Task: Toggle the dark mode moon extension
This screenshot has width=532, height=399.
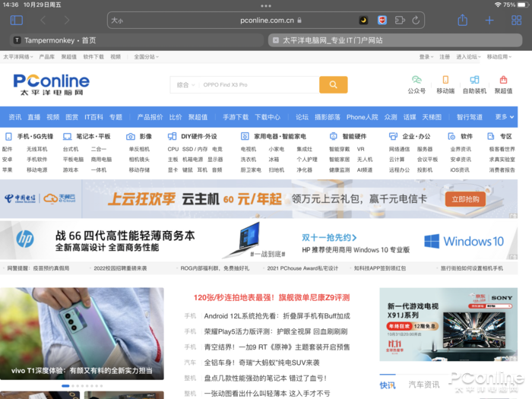Action: point(364,21)
